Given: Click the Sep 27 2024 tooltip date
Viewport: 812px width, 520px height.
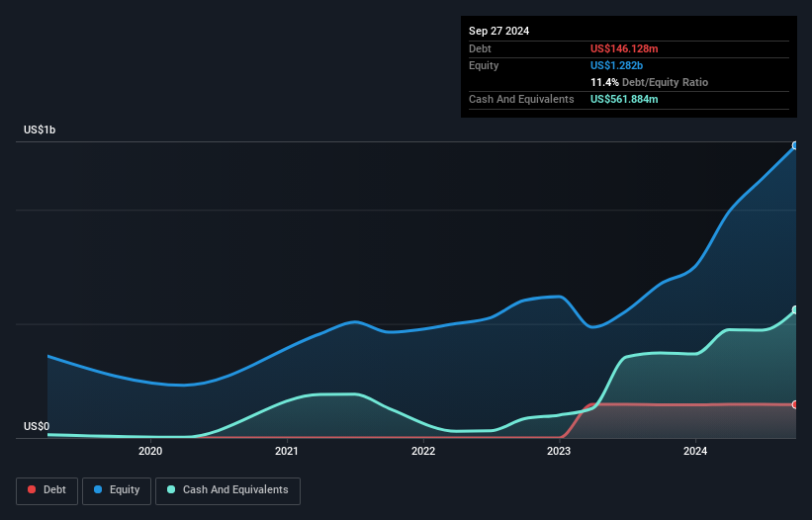Looking at the screenshot, I should 498,31.
